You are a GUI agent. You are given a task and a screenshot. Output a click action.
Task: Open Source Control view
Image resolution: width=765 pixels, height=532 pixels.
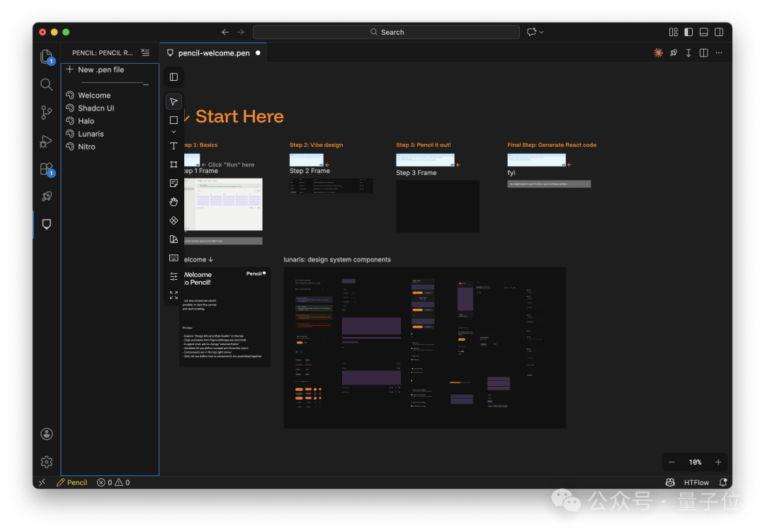coord(46,113)
